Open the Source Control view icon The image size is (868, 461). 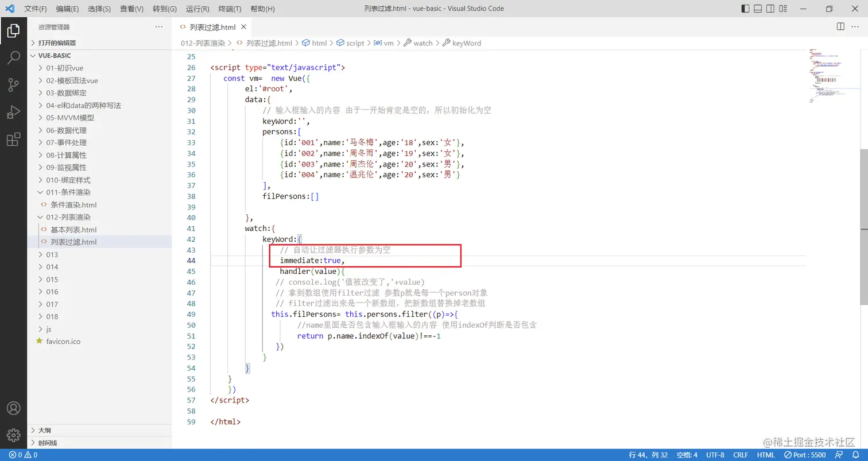click(13, 85)
